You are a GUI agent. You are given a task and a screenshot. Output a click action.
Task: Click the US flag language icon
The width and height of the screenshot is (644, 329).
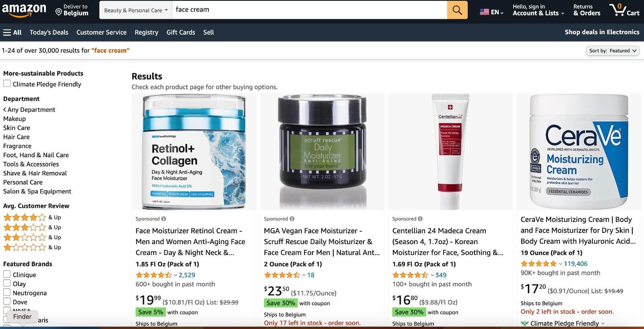point(484,12)
